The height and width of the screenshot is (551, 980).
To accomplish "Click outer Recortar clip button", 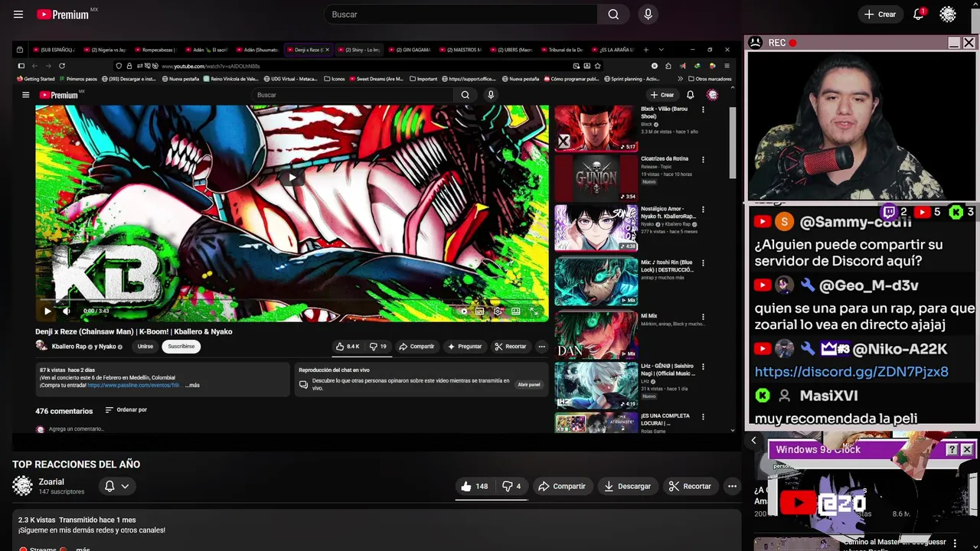I will click(x=690, y=486).
